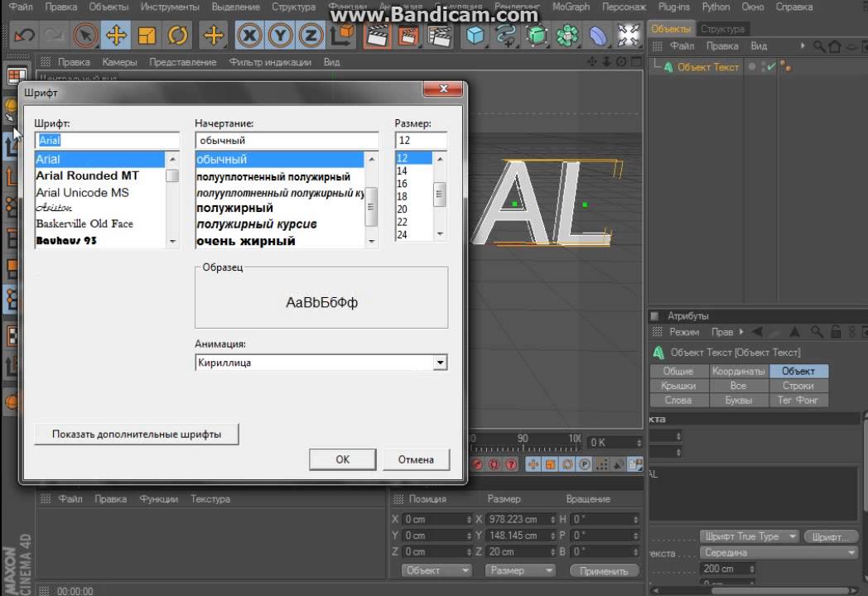Toggle the Y axis lock

coord(280,36)
